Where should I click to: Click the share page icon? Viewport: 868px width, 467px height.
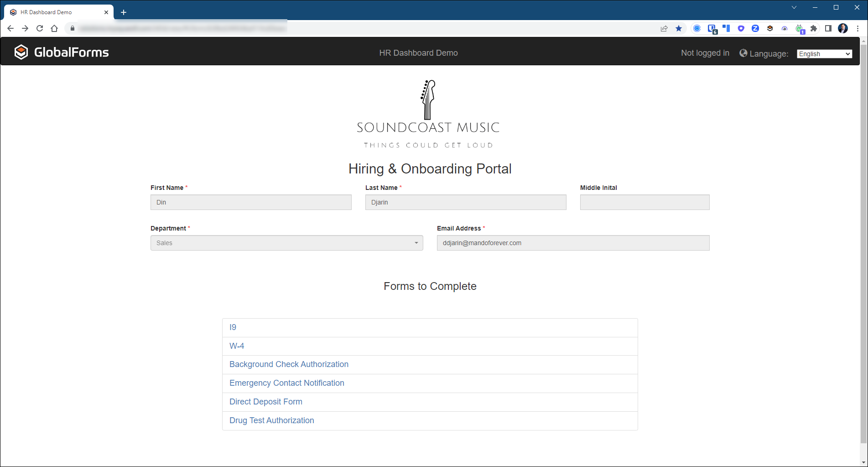(x=664, y=28)
